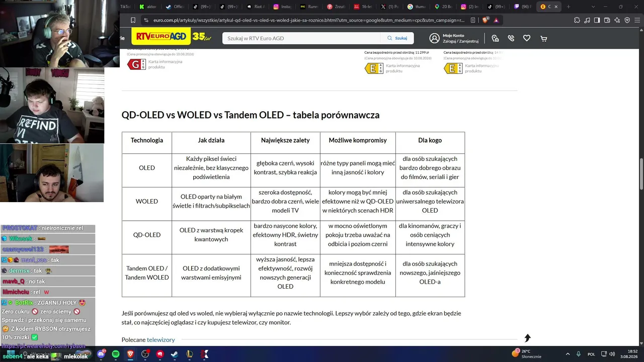The width and height of the screenshot is (644, 362).
Task: Switch to the Riot tab
Action: pyautogui.click(x=257, y=7)
